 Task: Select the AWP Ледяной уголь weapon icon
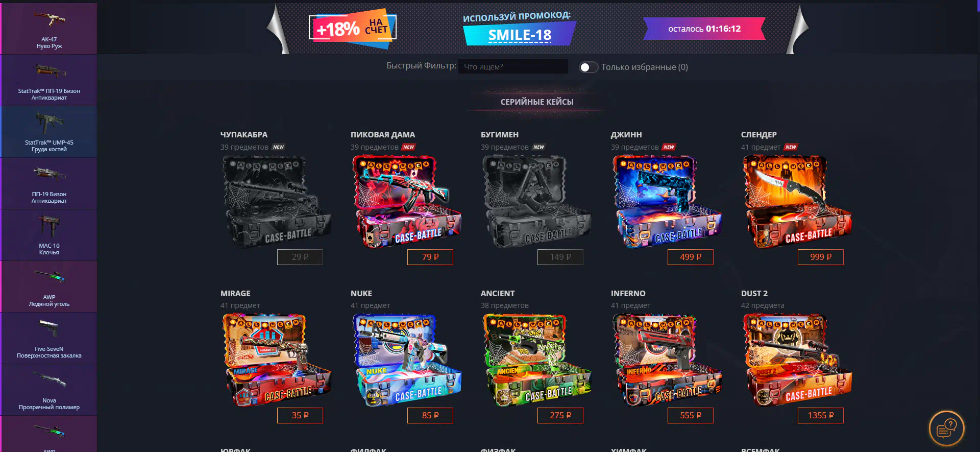point(50,277)
